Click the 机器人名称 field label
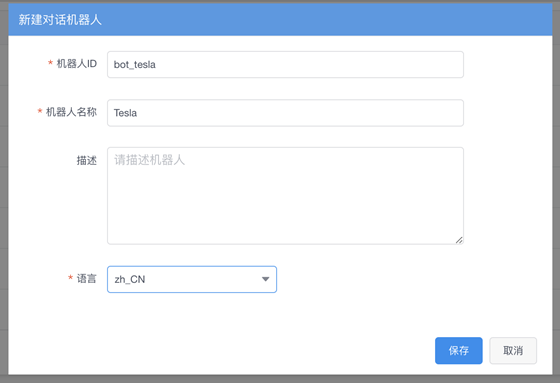The image size is (560, 383). pyautogui.click(x=71, y=112)
